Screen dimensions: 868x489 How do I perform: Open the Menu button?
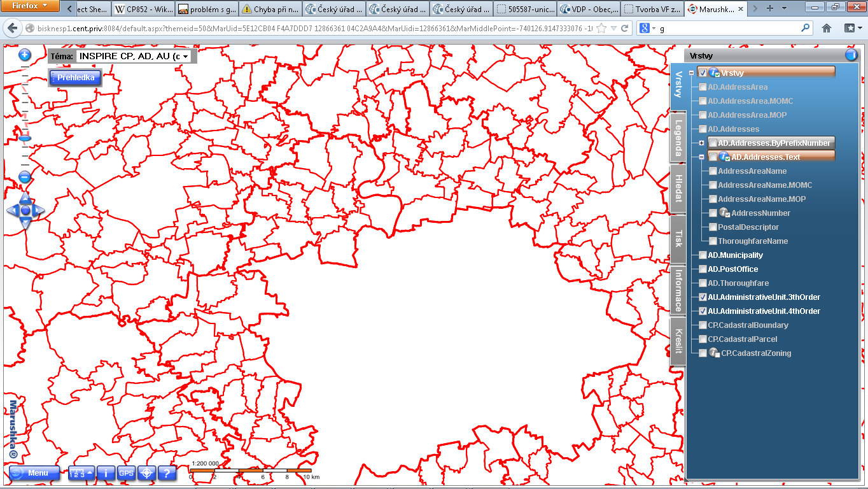coord(34,473)
